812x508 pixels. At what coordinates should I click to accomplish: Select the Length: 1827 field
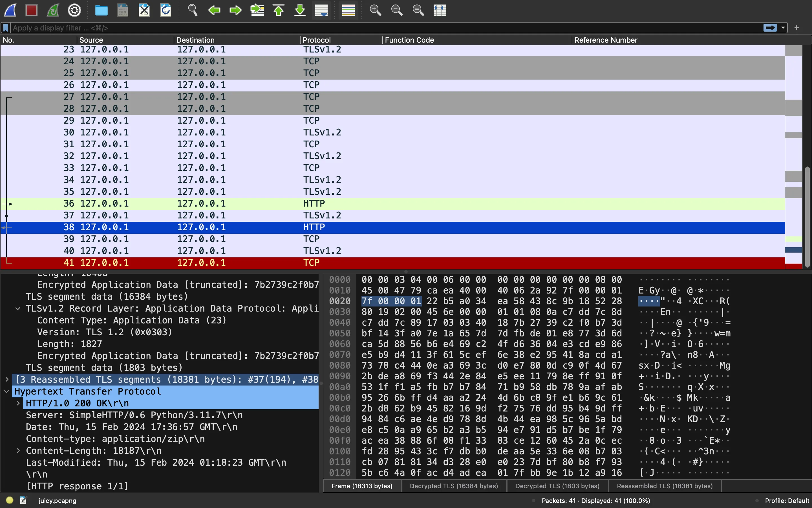(x=69, y=344)
